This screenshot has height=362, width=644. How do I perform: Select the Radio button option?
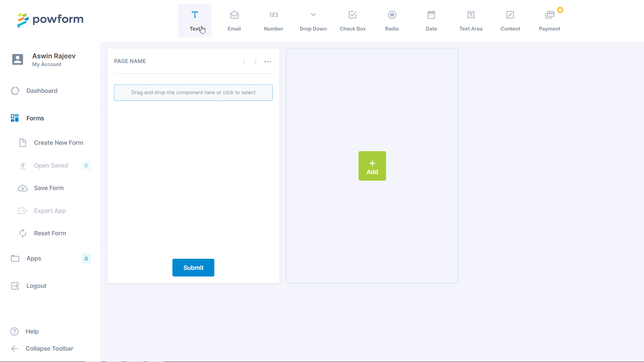tap(392, 20)
